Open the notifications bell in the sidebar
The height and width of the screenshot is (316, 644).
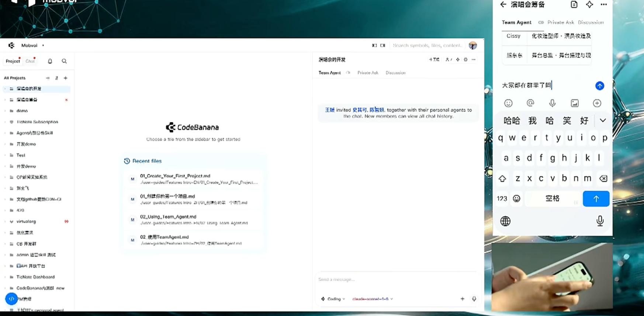pyautogui.click(x=50, y=61)
